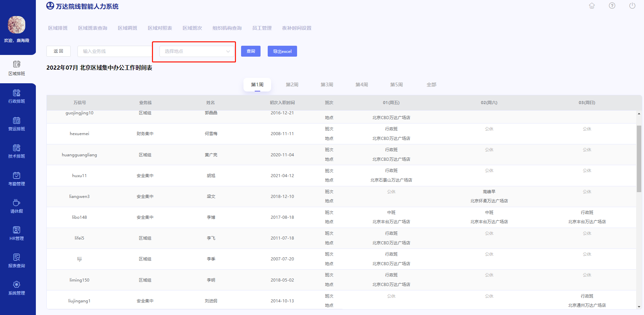This screenshot has width=644, height=315.
Task: Switch to the 夜补时间设置 menu
Action: tap(297, 28)
